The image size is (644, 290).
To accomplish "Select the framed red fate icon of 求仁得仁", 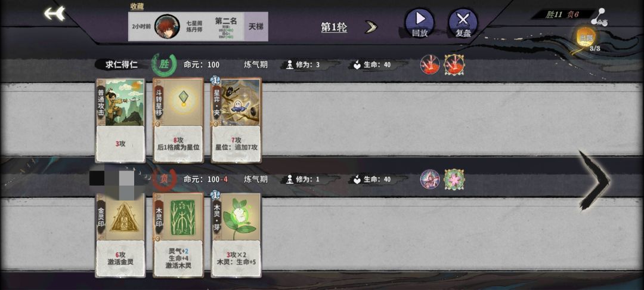I will pos(454,65).
